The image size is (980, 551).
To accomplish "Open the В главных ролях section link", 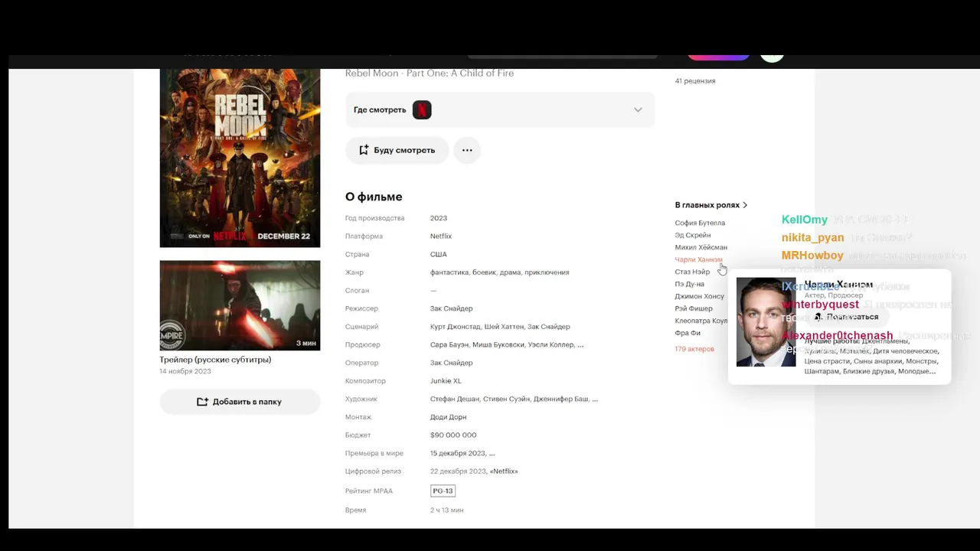I will pyautogui.click(x=711, y=205).
